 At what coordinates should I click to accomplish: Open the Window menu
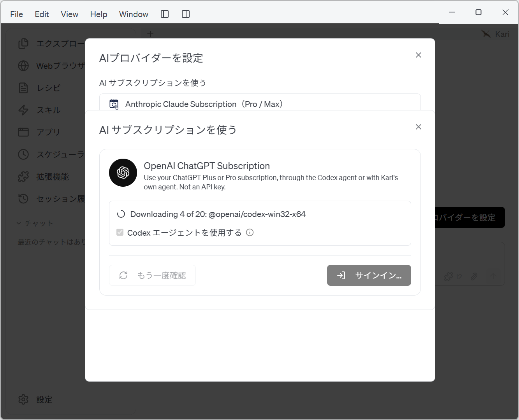point(134,14)
